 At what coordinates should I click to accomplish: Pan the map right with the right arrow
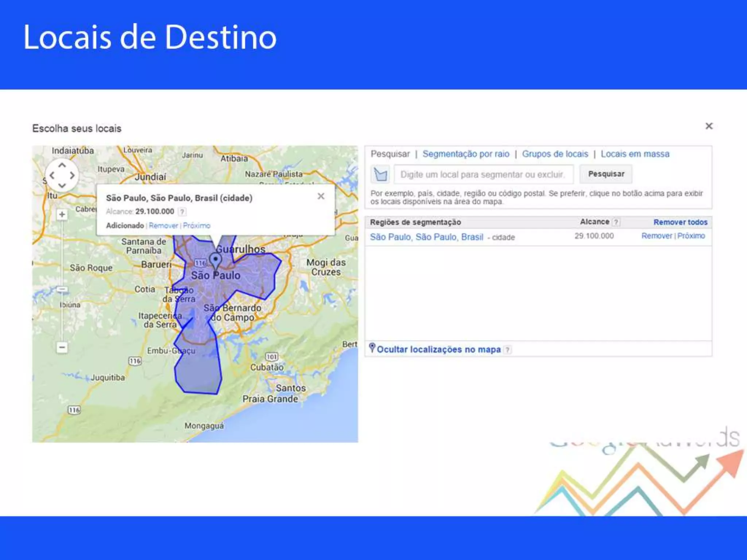(72, 175)
